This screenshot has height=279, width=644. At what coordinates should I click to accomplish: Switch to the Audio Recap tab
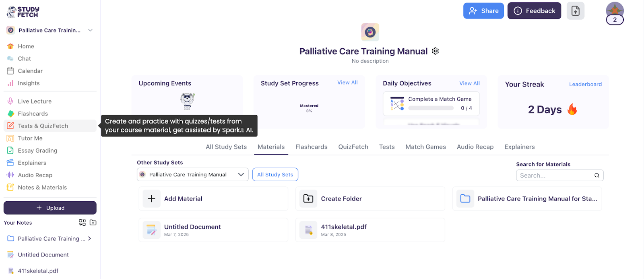pos(475,147)
